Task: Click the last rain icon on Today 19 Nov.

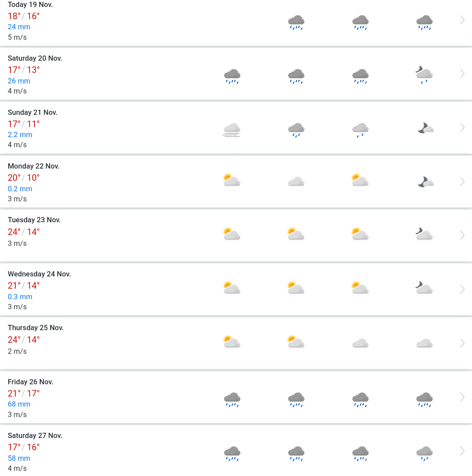Action: point(424,22)
